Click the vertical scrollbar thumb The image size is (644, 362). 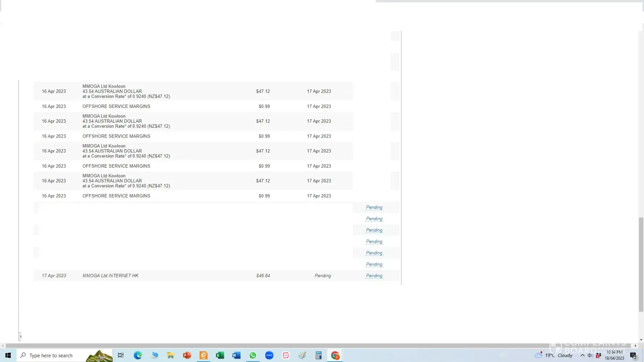point(641,264)
